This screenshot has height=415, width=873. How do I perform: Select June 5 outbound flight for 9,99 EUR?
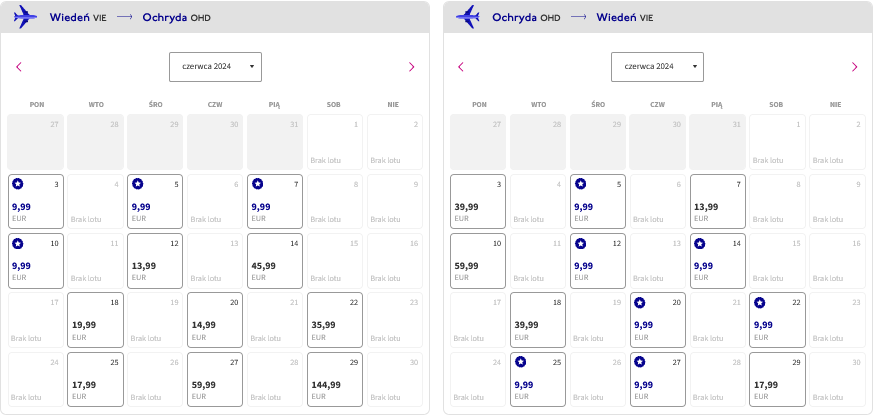tap(155, 202)
